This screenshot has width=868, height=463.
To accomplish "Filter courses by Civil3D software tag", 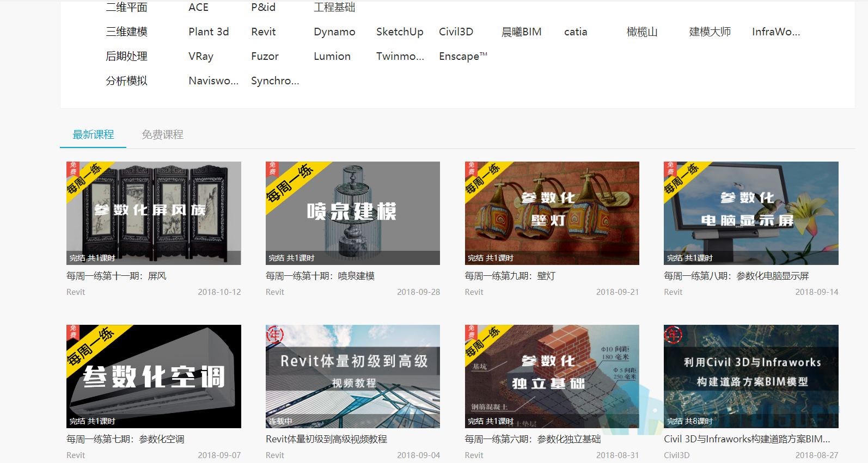I will click(x=456, y=32).
